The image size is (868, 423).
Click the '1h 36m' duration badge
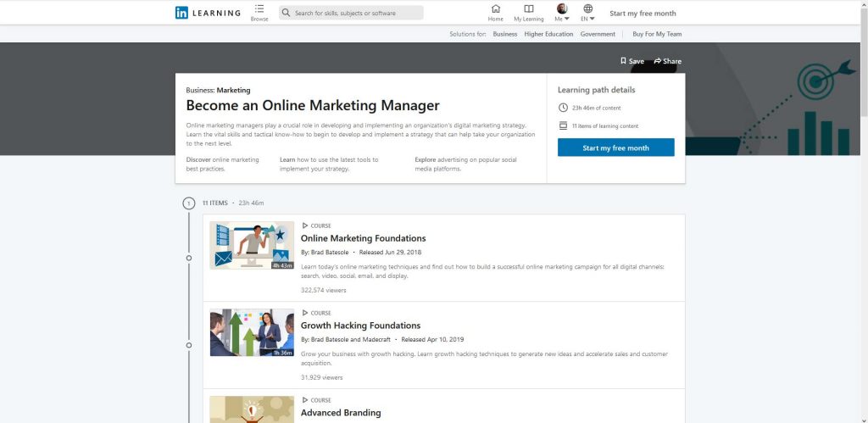(x=282, y=353)
